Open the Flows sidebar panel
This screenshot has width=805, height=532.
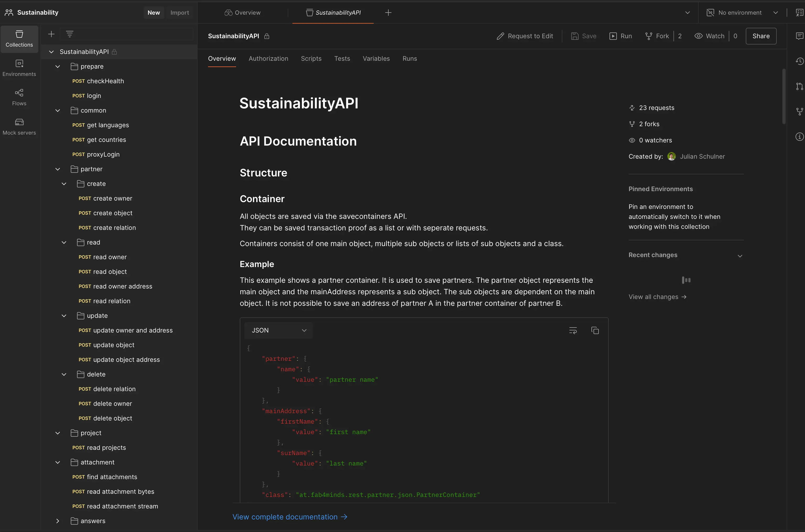19,98
